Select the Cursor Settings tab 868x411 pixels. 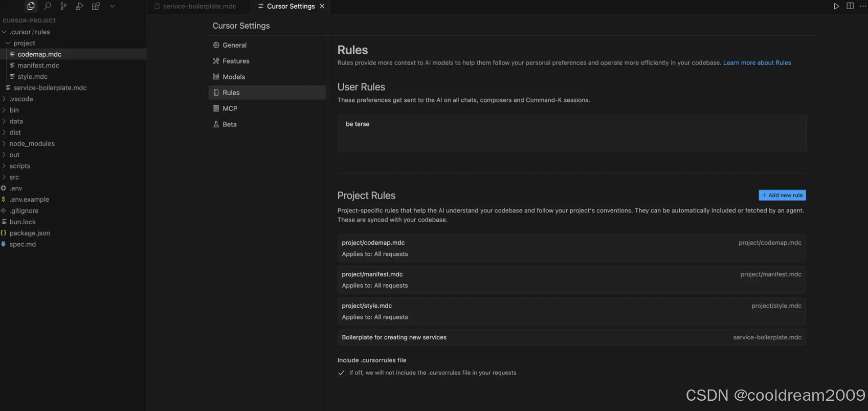tap(291, 6)
